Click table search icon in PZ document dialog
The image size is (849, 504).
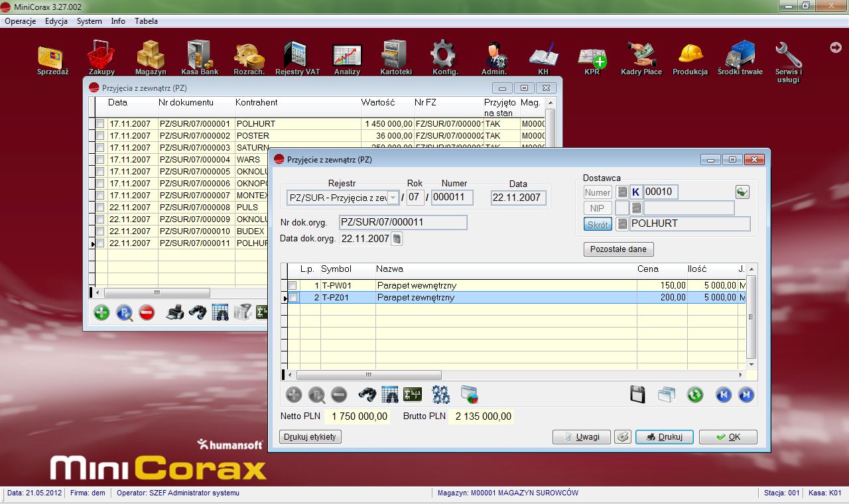click(x=389, y=395)
